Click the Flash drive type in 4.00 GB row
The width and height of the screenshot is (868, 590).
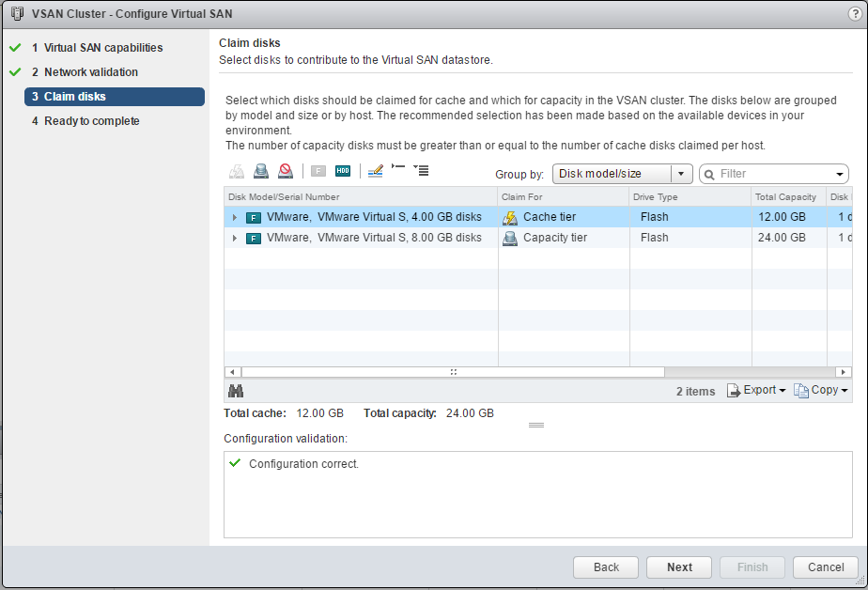pyautogui.click(x=655, y=217)
